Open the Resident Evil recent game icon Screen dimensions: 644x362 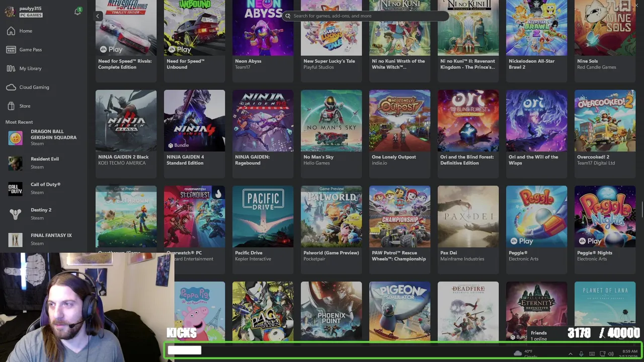point(16,163)
